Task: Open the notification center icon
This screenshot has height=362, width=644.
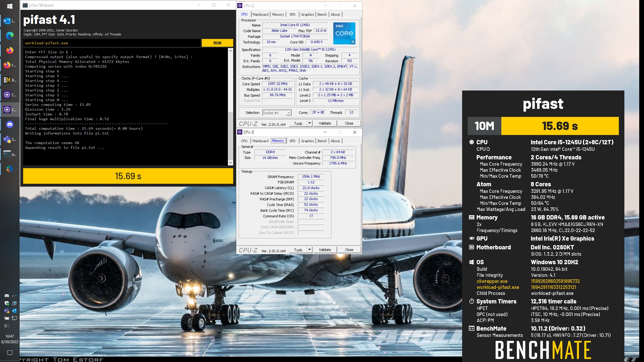Action: 10,353
